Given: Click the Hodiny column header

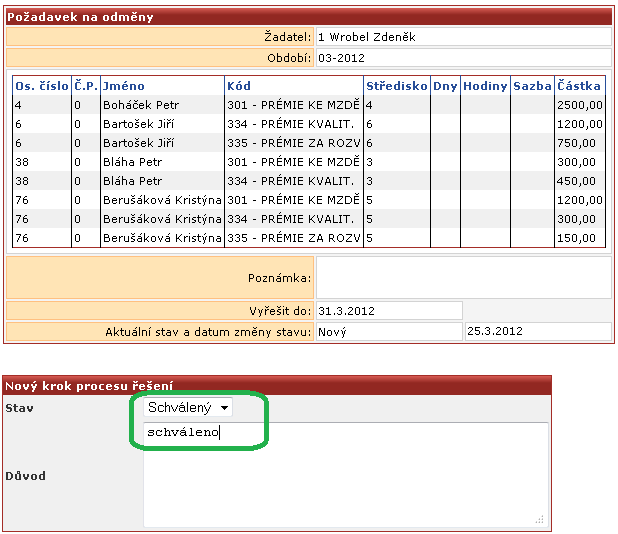Looking at the screenshot, I should tap(485, 86).
